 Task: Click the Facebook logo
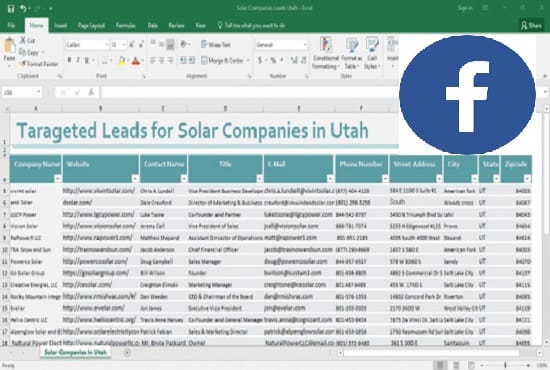[467, 95]
